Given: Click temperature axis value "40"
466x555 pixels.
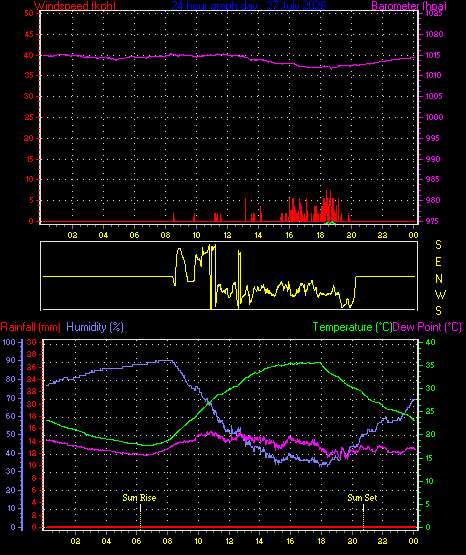Looking at the screenshot, I should point(430,342).
